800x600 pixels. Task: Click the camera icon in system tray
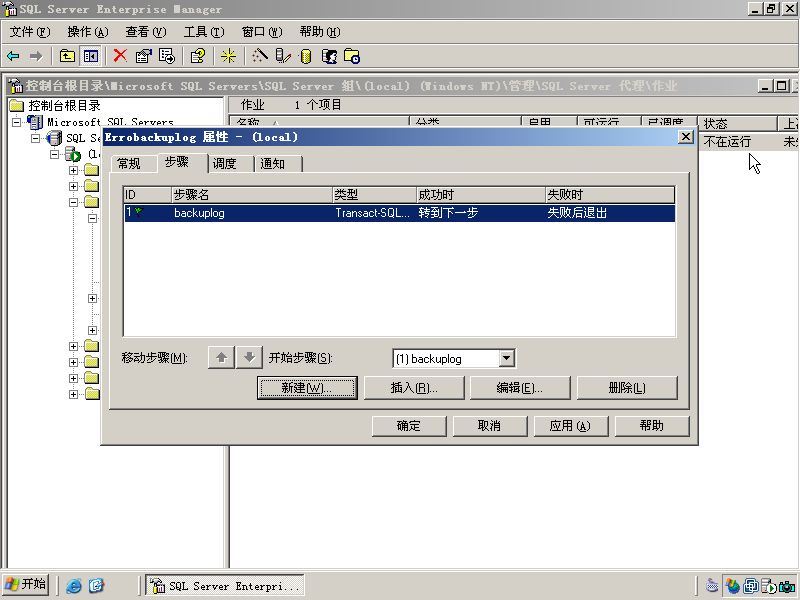coord(787,586)
